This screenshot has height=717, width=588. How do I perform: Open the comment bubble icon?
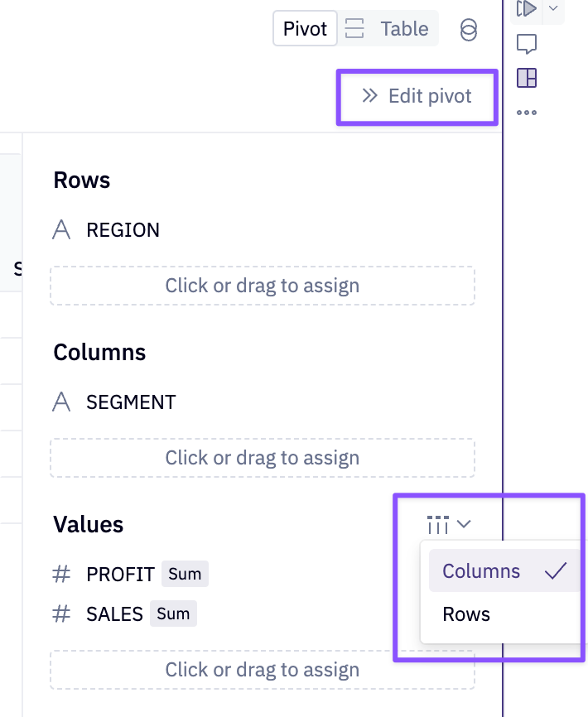click(x=527, y=44)
